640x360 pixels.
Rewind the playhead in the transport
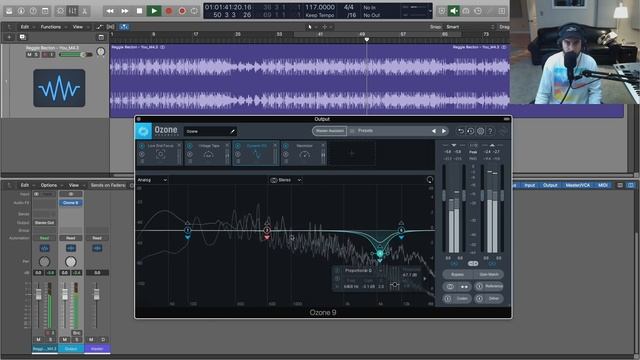coord(110,11)
